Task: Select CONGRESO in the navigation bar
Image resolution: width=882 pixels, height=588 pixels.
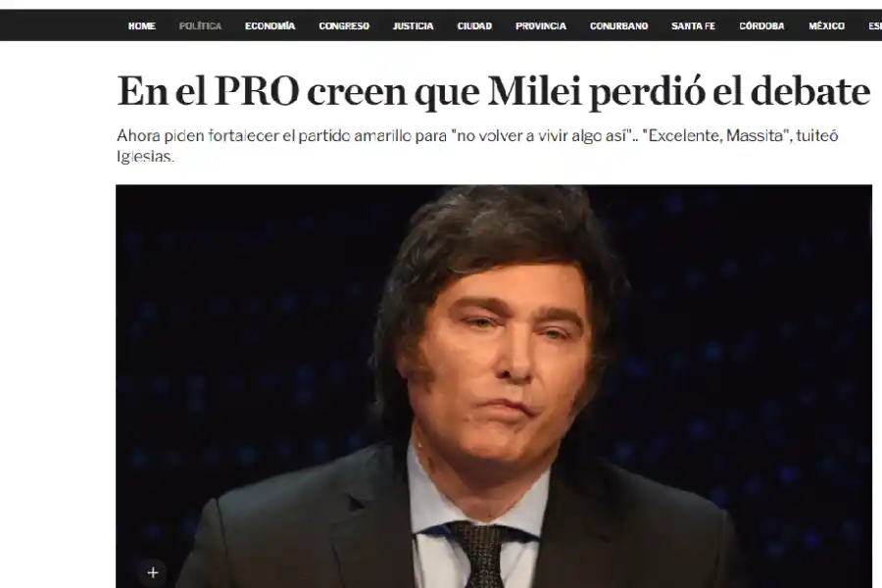Action: tap(344, 25)
